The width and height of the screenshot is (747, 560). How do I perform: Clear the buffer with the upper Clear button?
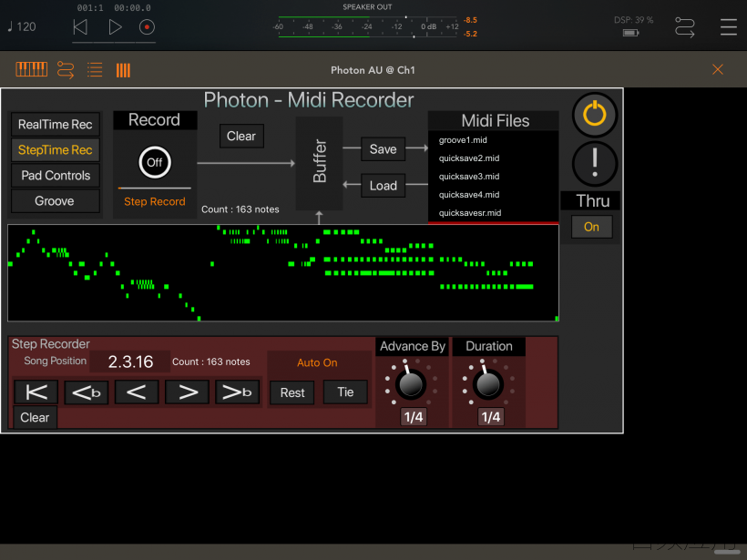[x=241, y=137]
